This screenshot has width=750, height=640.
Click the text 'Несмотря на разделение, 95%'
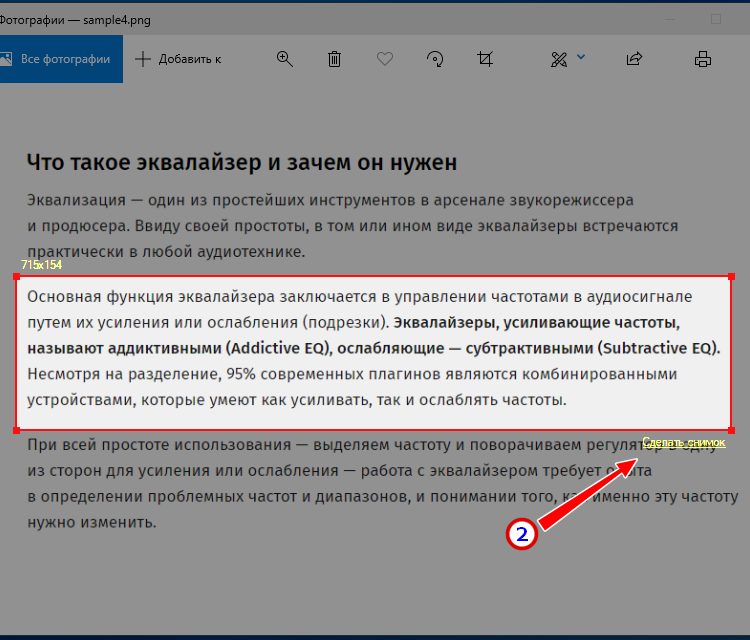pyautogui.click(x=141, y=374)
